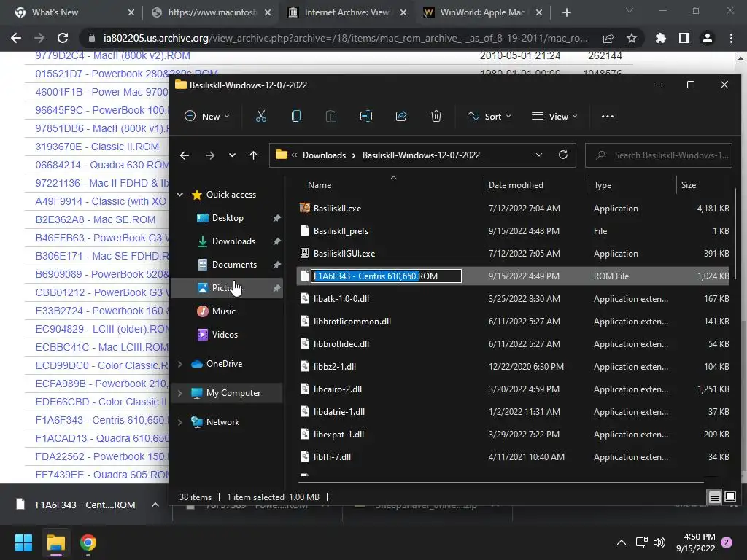Screen dimensions: 747x560
Task: Select Downloads in navigation pane
Action: pyautogui.click(x=233, y=241)
